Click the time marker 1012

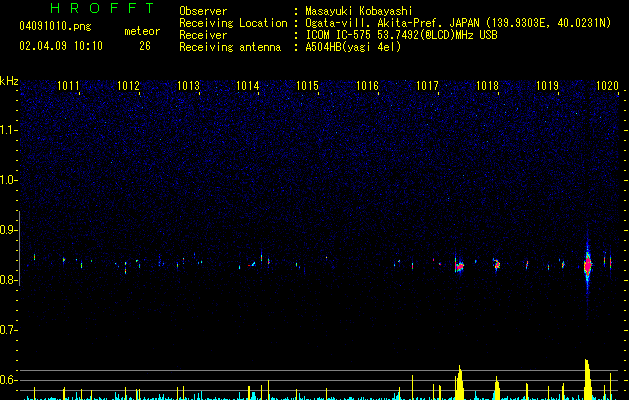click(x=128, y=86)
